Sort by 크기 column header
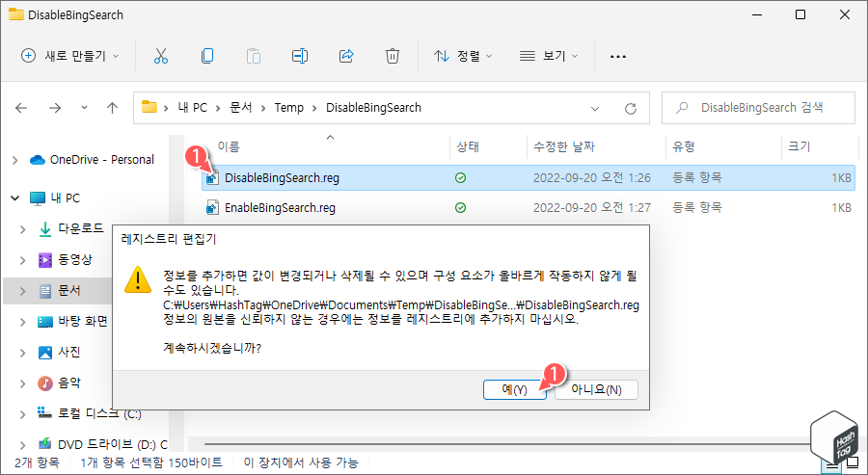The height and width of the screenshot is (475, 868). point(799,147)
